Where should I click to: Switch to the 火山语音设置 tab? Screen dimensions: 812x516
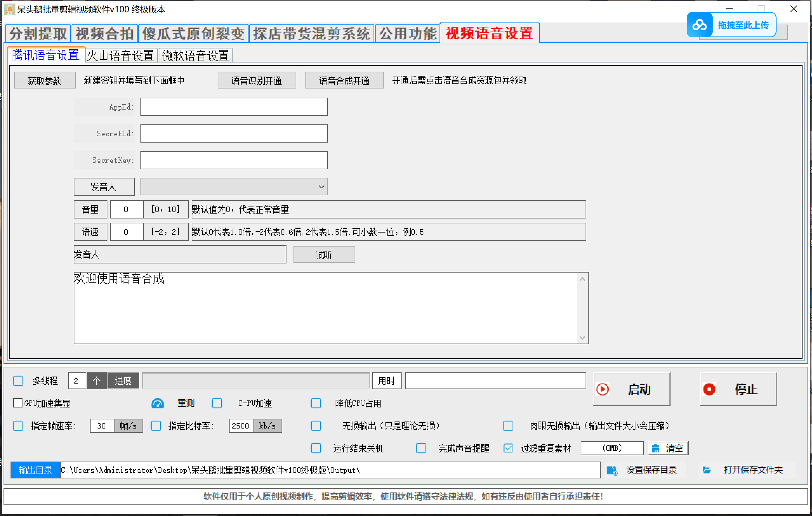click(120, 55)
